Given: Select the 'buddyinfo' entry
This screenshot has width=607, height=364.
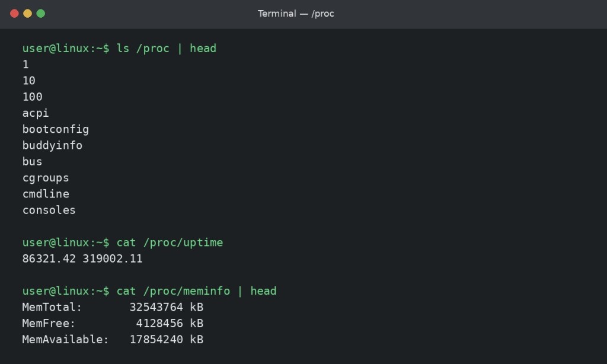Looking at the screenshot, I should click(52, 146).
